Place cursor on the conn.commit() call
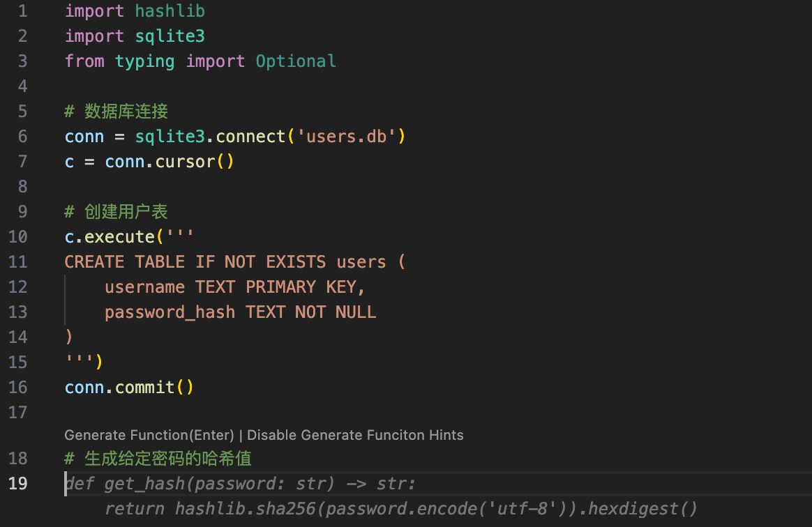 point(129,388)
